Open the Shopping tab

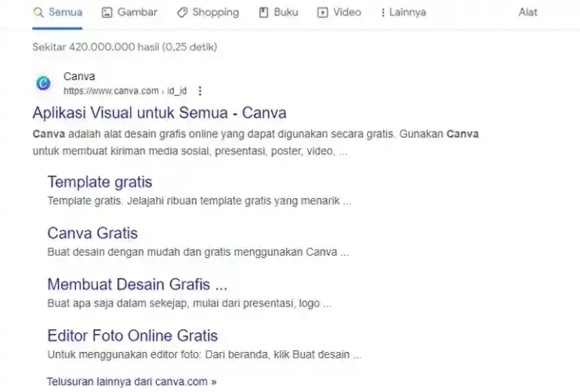(208, 13)
